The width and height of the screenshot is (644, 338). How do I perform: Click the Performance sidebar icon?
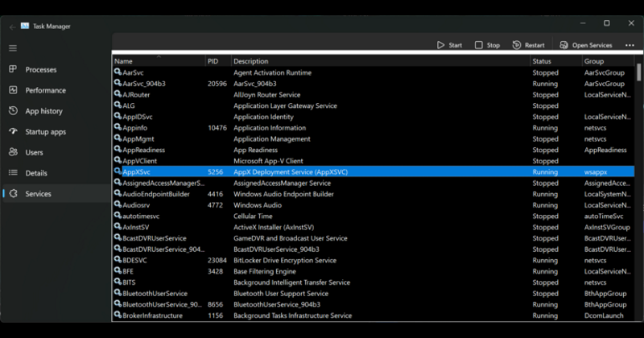click(13, 90)
